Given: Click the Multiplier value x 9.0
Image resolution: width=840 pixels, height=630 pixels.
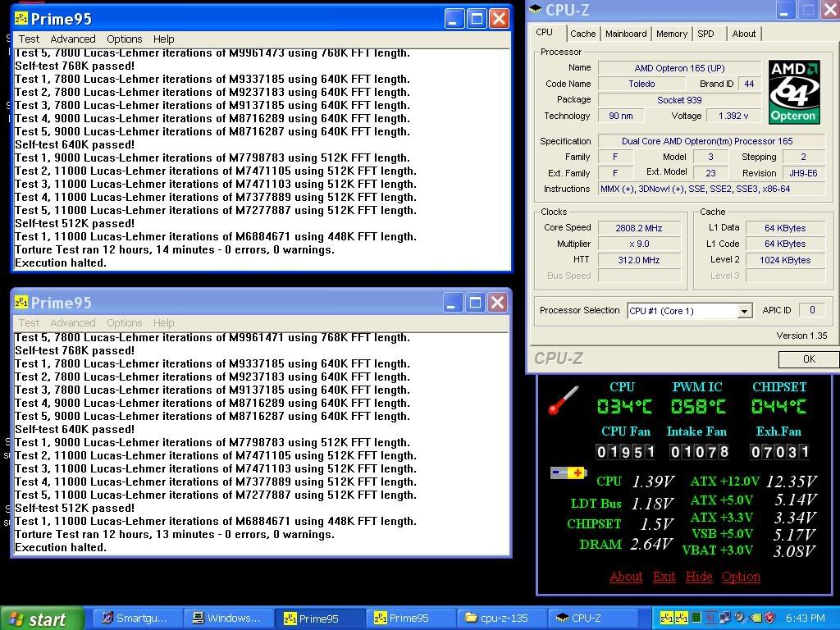Looking at the screenshot, I should [639, 244].
